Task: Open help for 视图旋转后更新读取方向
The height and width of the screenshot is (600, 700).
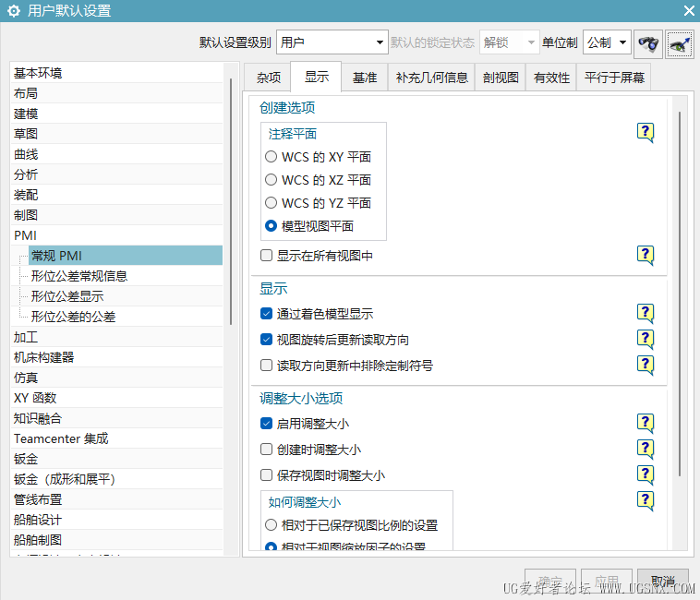Action: [x=646, y=340]
